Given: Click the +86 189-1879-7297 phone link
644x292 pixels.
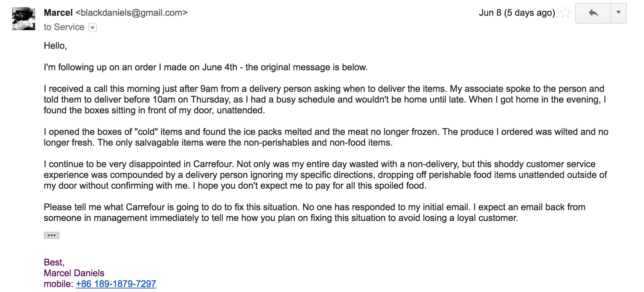Looking at the screenshot, I should (116, 284).
